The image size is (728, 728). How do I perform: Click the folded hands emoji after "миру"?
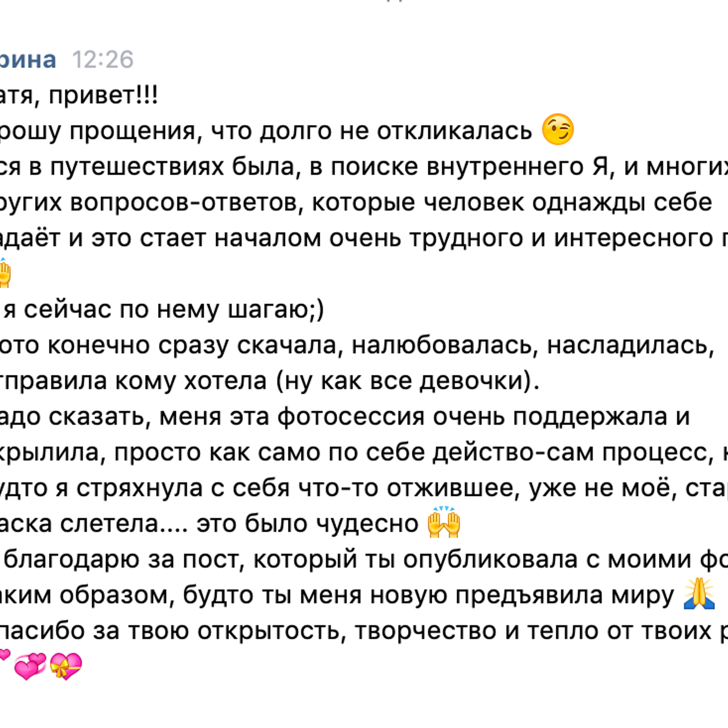pos(699,594)
